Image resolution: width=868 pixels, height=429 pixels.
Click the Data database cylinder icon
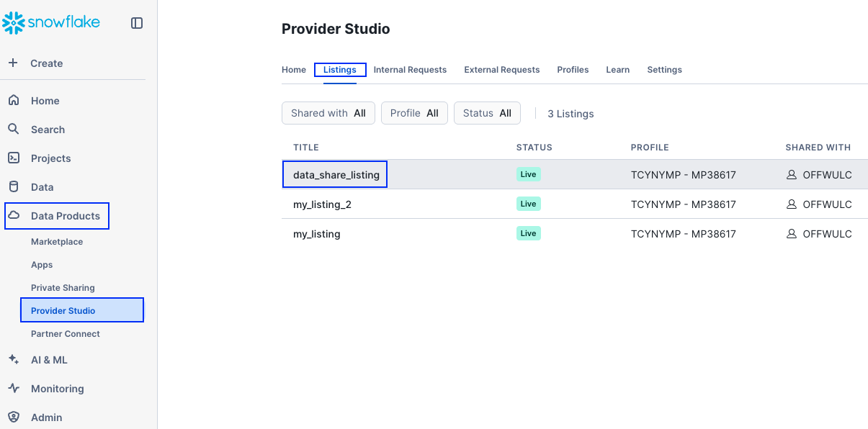click(x=14, y=187)
